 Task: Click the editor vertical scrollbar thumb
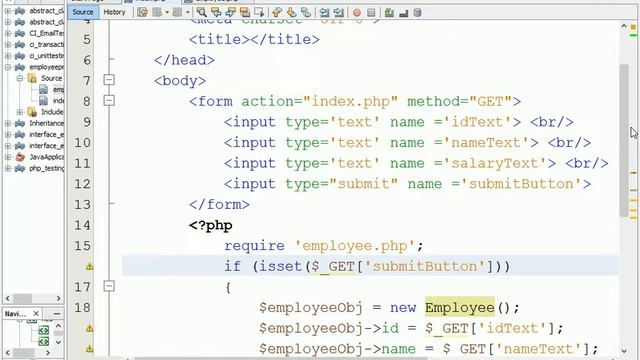[x=624, y=140]
